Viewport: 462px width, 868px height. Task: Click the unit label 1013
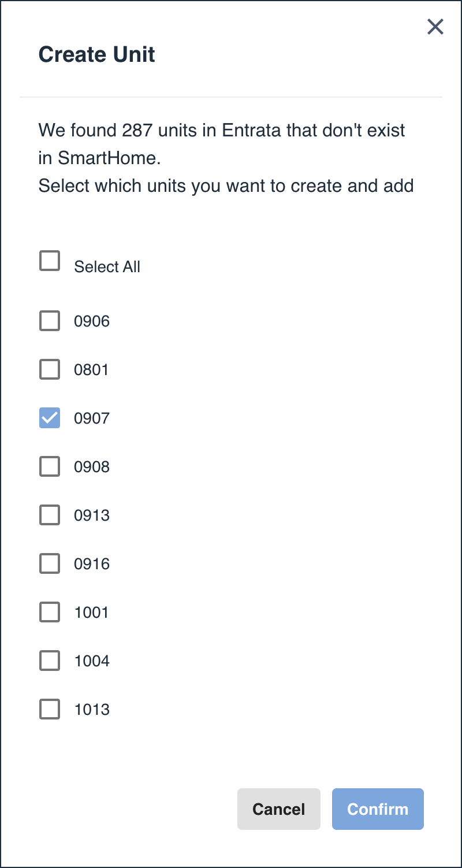coord(91,709)
